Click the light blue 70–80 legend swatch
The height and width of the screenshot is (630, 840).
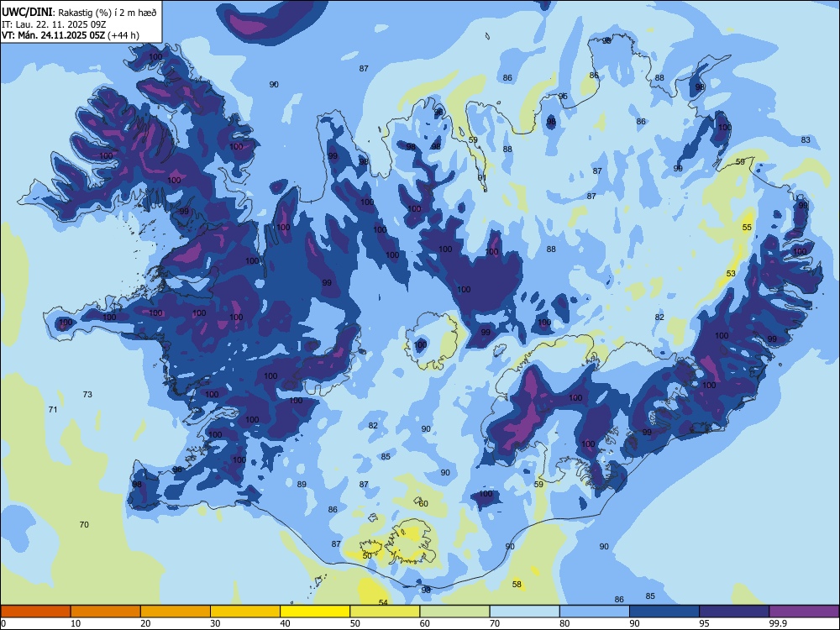coord(524,612)
